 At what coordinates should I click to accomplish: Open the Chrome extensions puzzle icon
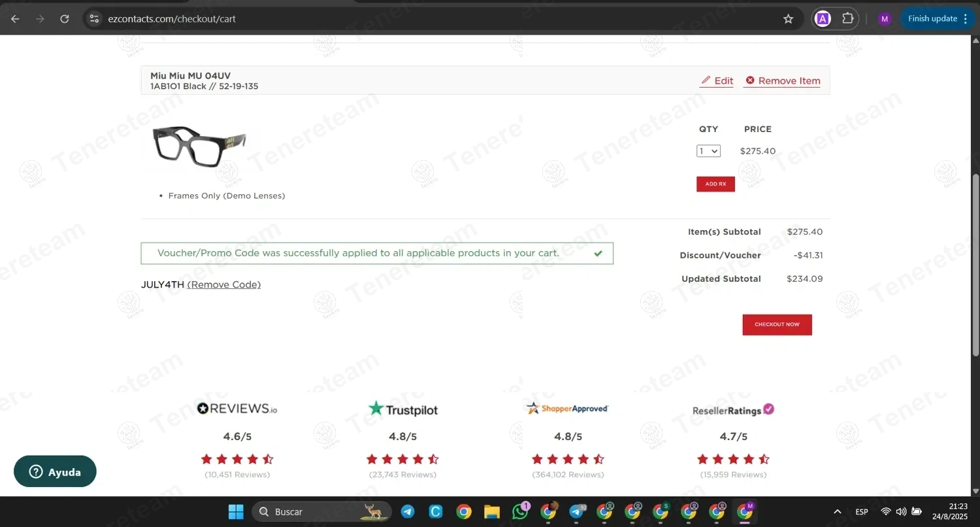(x=847, y=19)
